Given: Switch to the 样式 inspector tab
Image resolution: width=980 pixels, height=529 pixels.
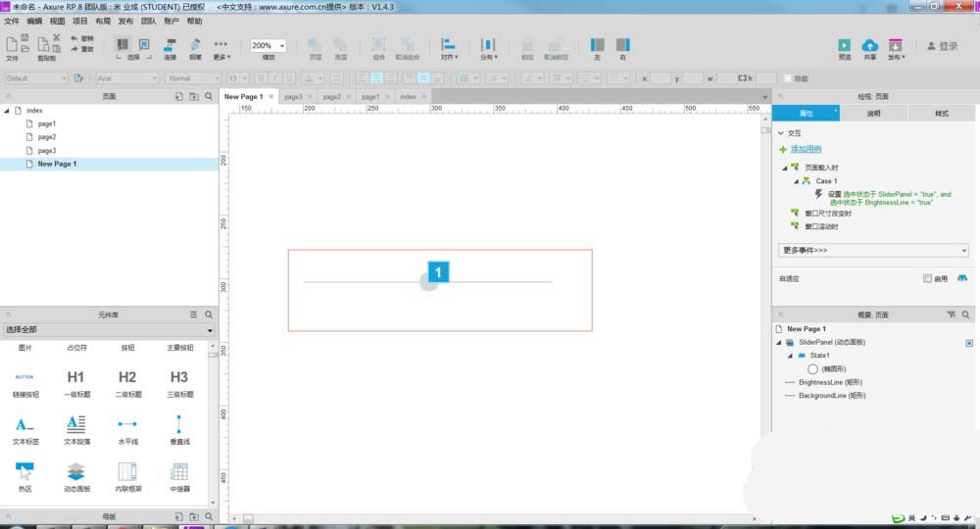Looking at the screenshot, I should tap(942, 114).
